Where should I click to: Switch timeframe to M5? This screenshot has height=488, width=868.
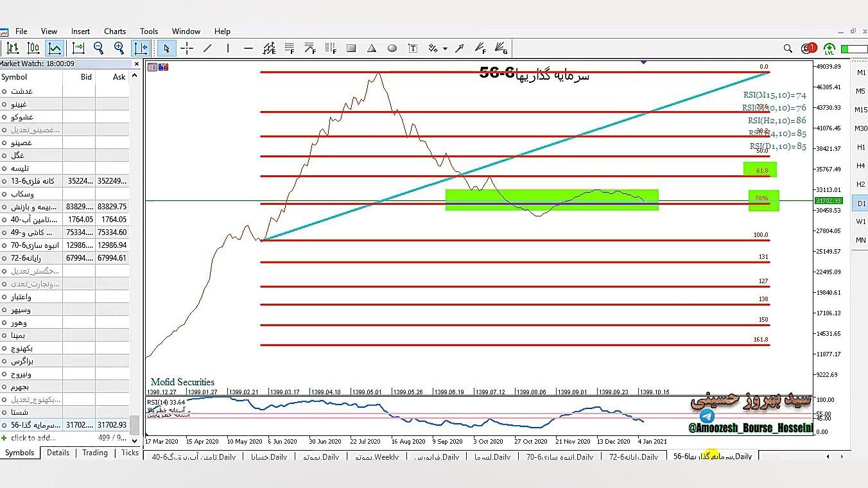[x=861, y=91]
